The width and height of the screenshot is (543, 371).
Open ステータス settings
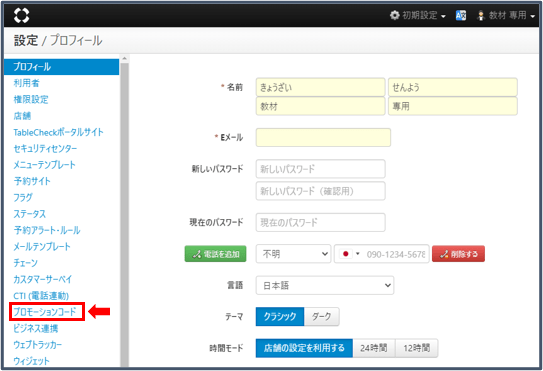pyautogui.click(x=29, y=214)
